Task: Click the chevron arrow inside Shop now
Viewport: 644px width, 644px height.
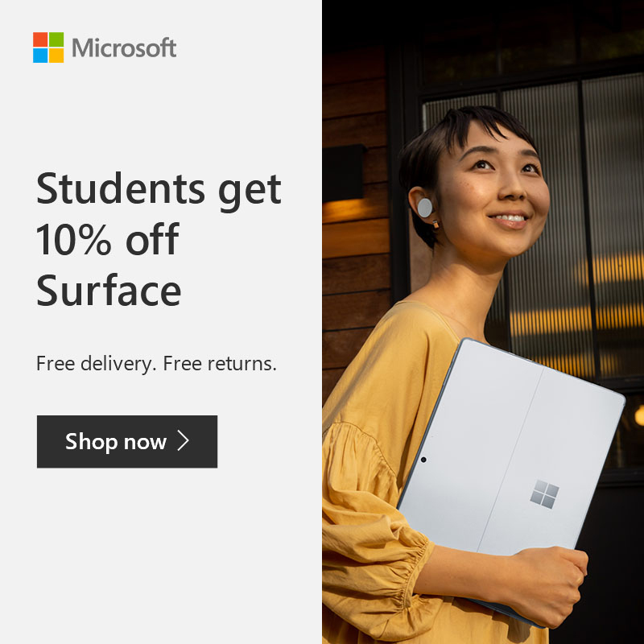Action: 184,441
